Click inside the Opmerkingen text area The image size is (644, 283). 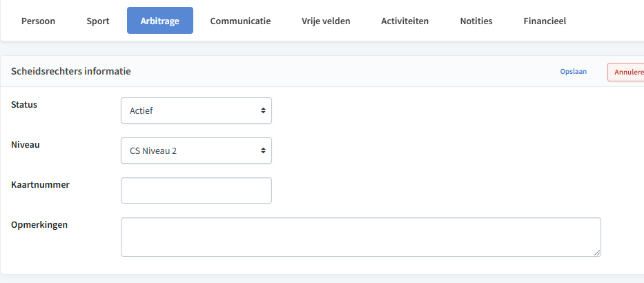360,237
